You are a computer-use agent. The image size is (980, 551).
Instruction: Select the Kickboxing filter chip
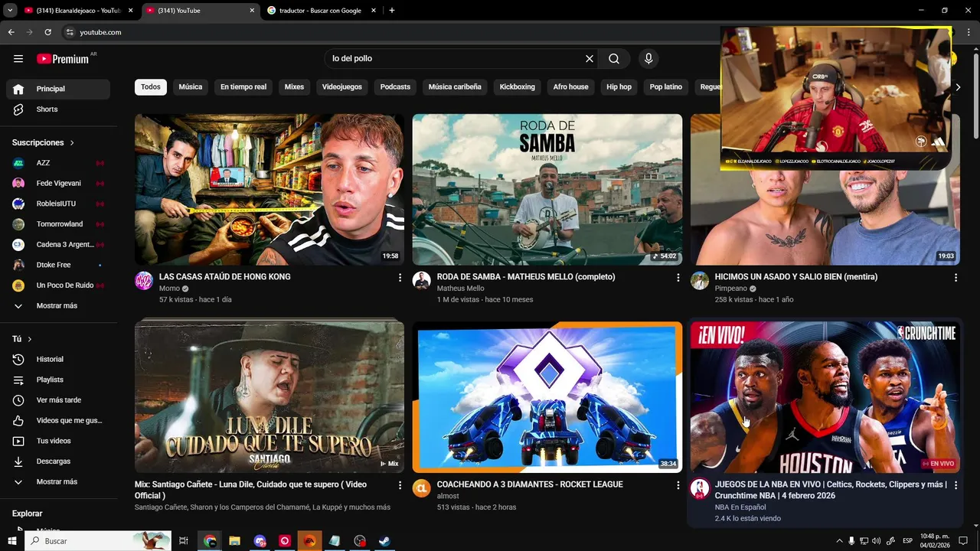pyautogui.click(x=518, y=87)
